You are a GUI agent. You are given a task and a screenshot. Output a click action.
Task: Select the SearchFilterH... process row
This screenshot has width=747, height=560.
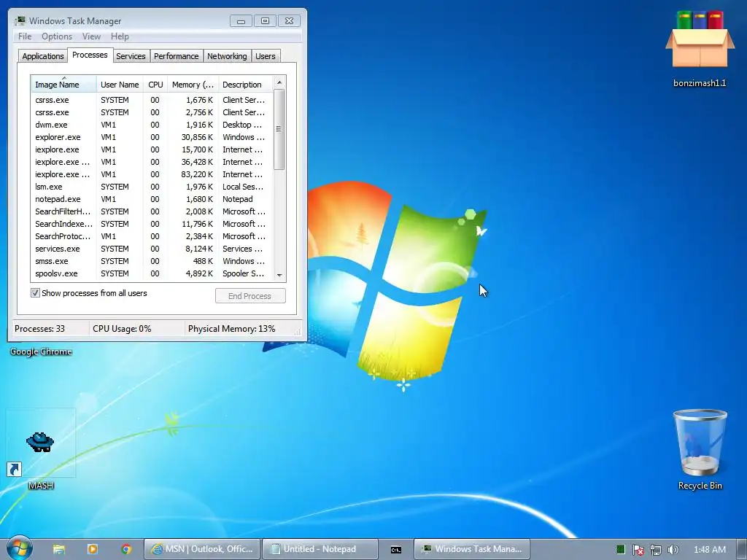152,211
